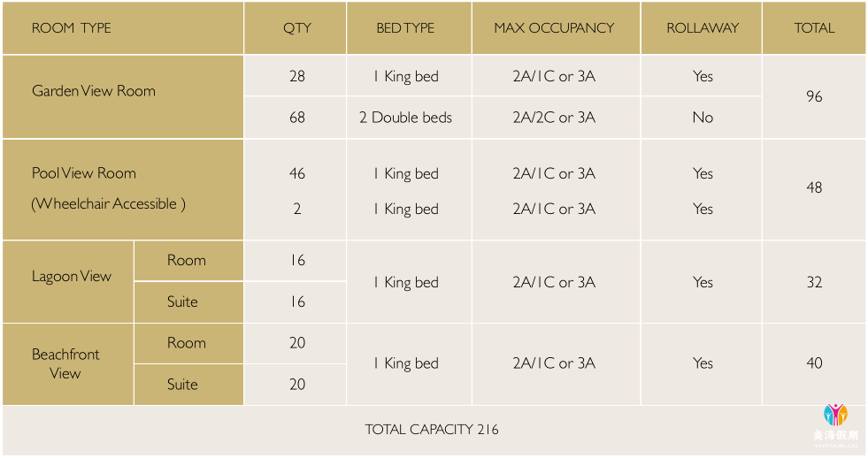Select the Lagoon View label cell
The width and height of the screenshot is (868, 458).
click(x=68, y=281)
